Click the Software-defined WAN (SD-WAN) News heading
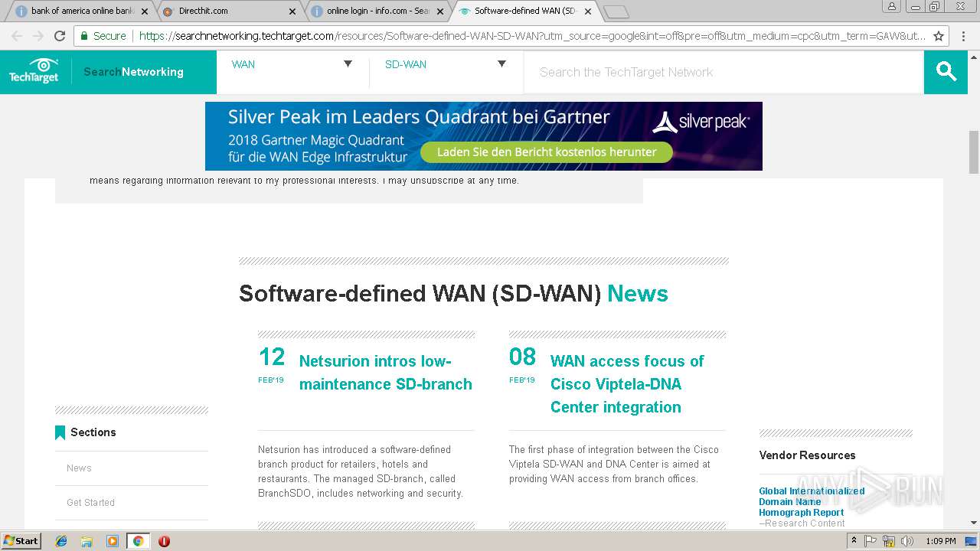This screenshot has height=551, width=980. pos(453,294)
